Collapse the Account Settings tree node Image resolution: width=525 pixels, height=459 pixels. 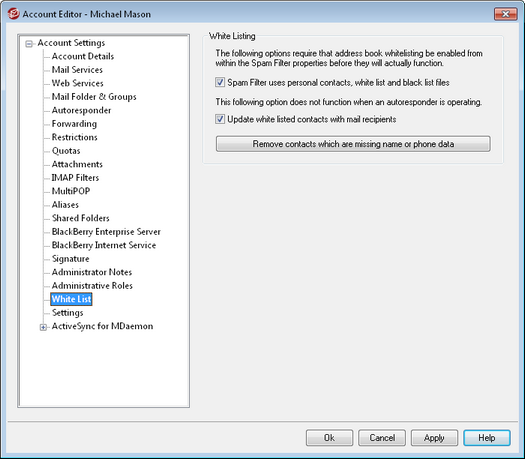pos(29,44)
